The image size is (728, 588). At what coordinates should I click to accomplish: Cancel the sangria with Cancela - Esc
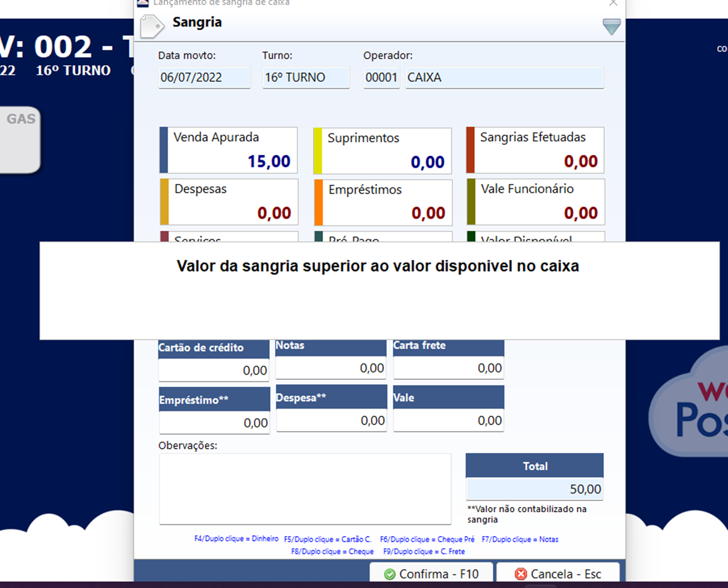coord(558,573)
